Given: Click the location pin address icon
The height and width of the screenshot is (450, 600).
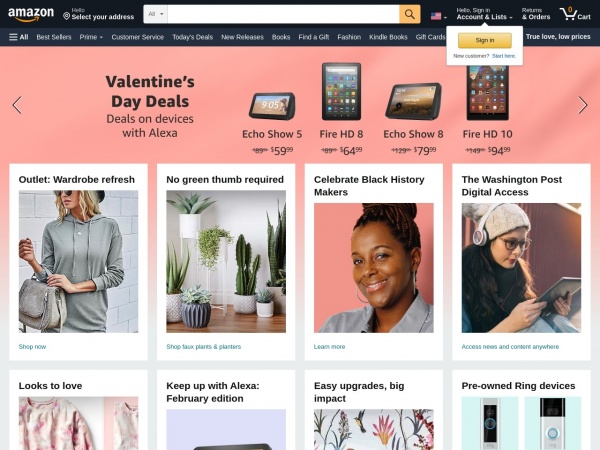Looking at the screenshot, I should [x=66, y=16].
